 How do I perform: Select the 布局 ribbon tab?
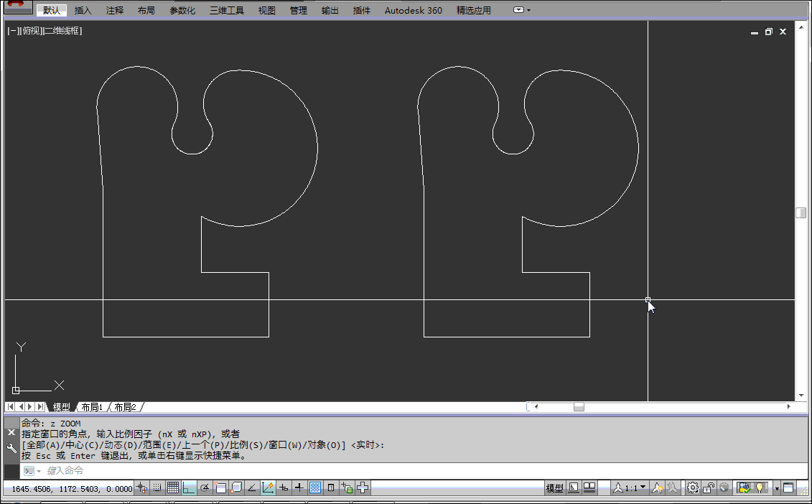pos(146,10)
